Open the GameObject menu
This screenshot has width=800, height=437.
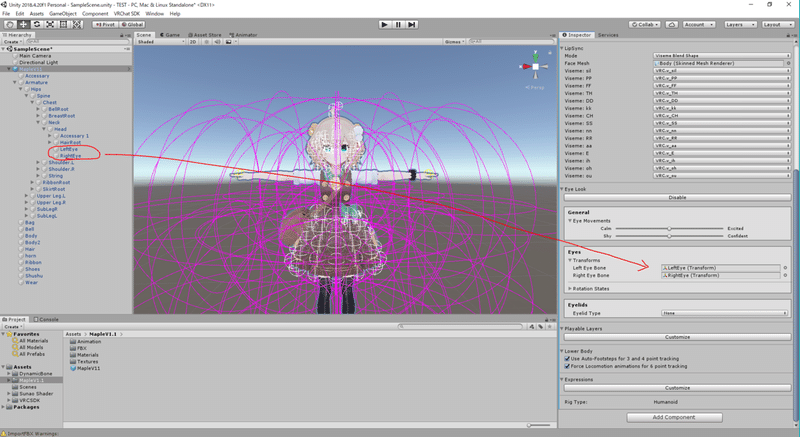coord(63,14)
